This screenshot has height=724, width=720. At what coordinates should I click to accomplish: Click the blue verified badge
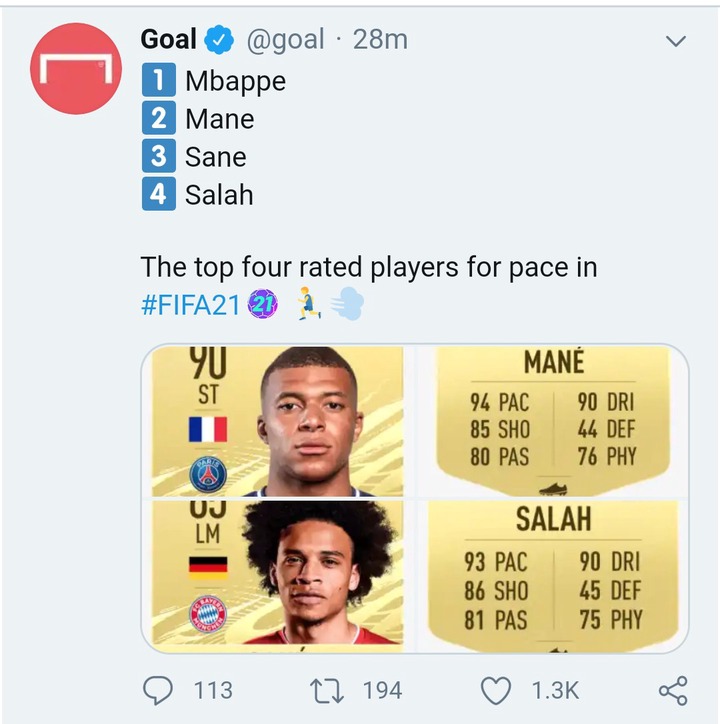click(219, 40)
